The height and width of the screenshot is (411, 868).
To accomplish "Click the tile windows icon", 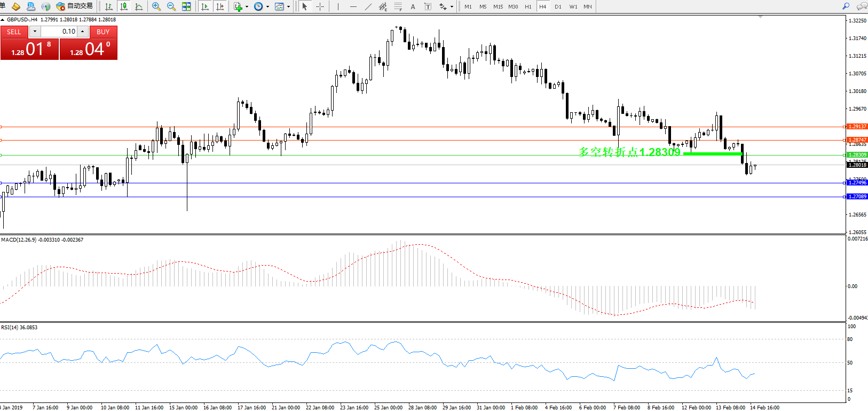I will [186, 6].
